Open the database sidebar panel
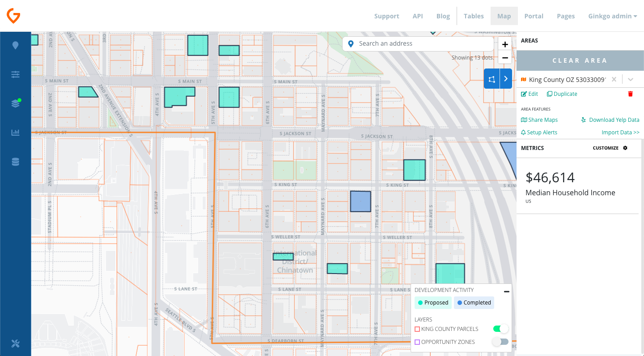The image size is (644, 356). pyautogui.click(x=16, y=162)
